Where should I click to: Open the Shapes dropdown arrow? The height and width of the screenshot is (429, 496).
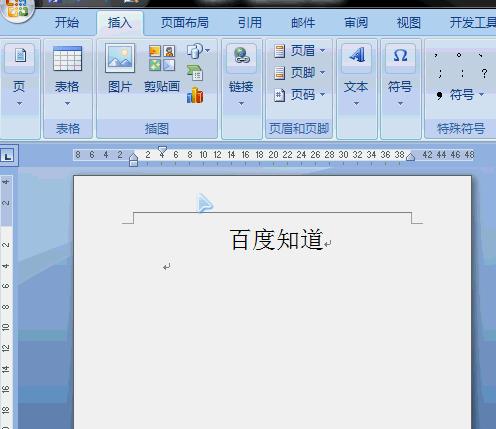pos(208,51)
